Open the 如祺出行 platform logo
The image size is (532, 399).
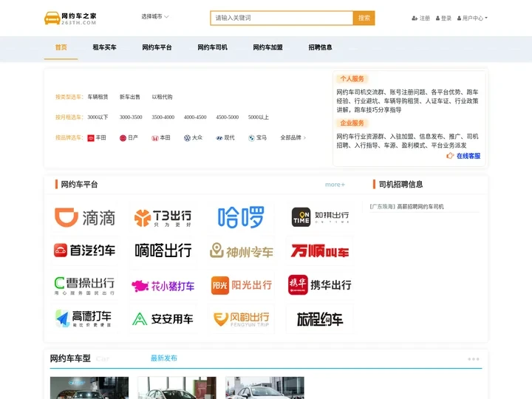pos(320,217)
